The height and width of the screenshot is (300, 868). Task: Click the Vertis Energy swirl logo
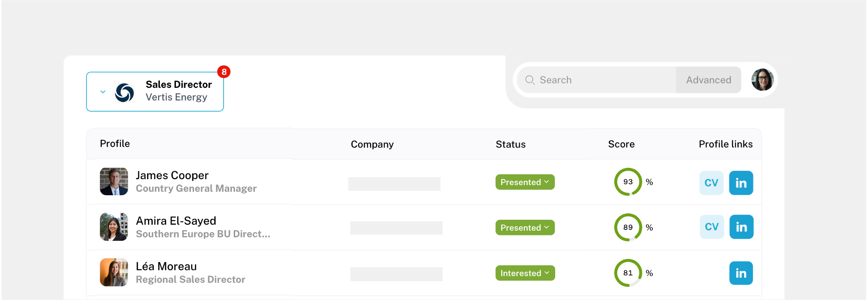[x=124, y=92]
